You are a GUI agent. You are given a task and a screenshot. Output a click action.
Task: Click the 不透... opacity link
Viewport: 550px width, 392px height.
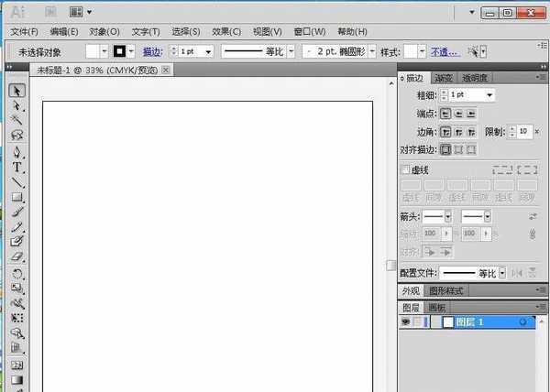pos(445,52)
